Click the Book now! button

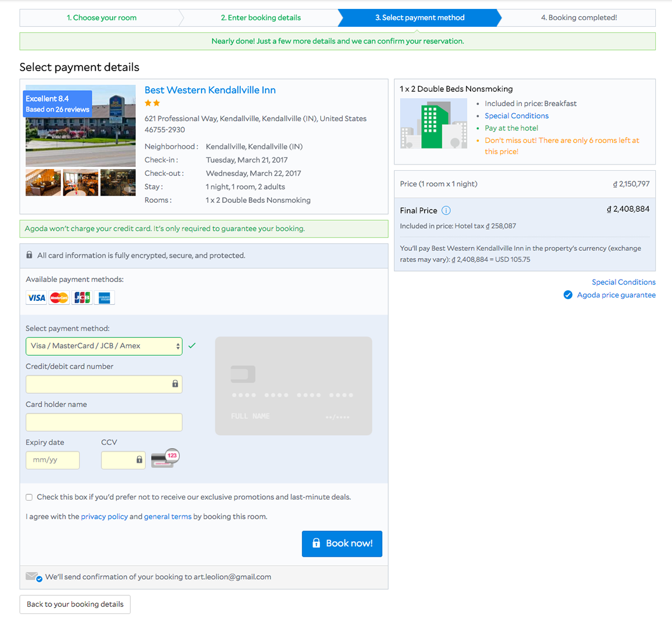click(342, 544)
